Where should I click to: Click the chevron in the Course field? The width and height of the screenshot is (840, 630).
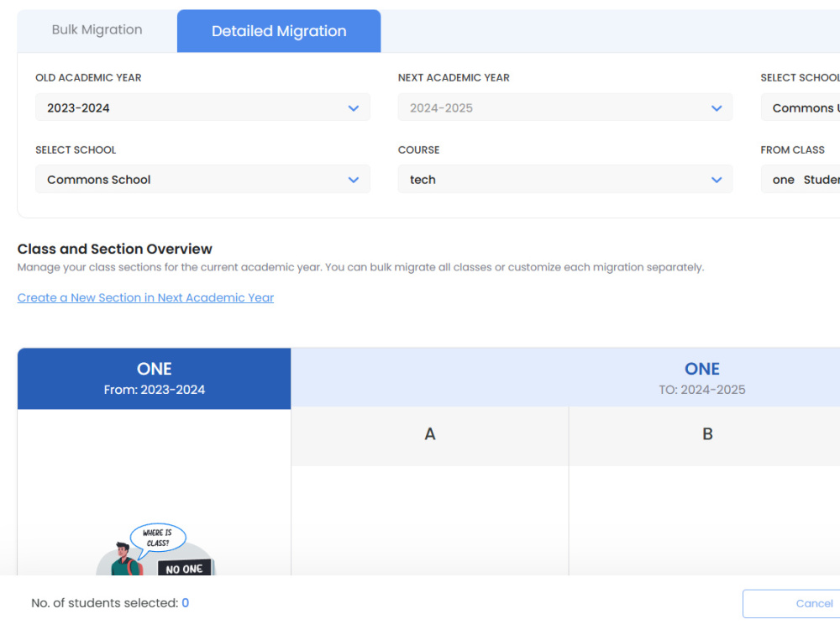click(717, 180)
